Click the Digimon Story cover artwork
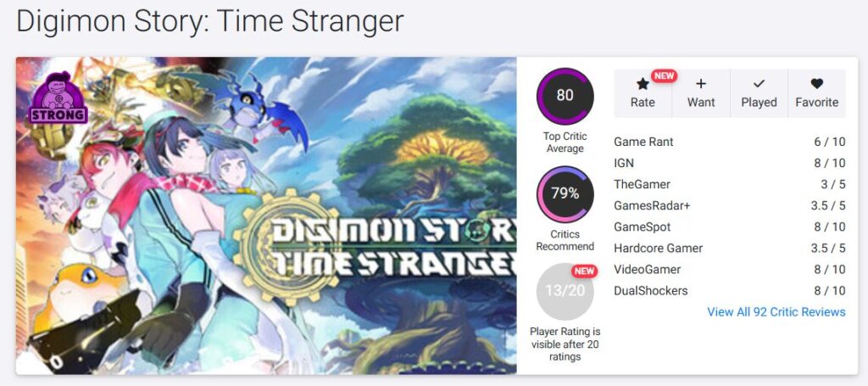This screenshot has width=868, height=386. click(266, 215)
